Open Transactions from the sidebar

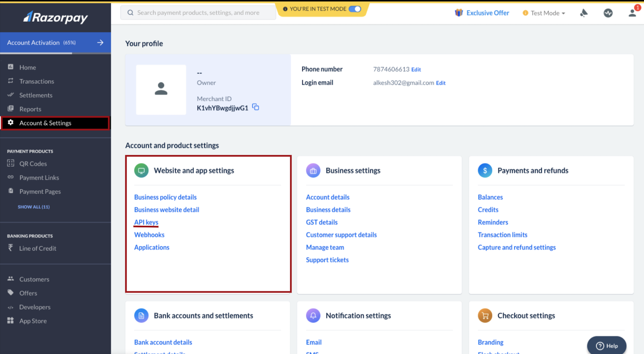36,81
